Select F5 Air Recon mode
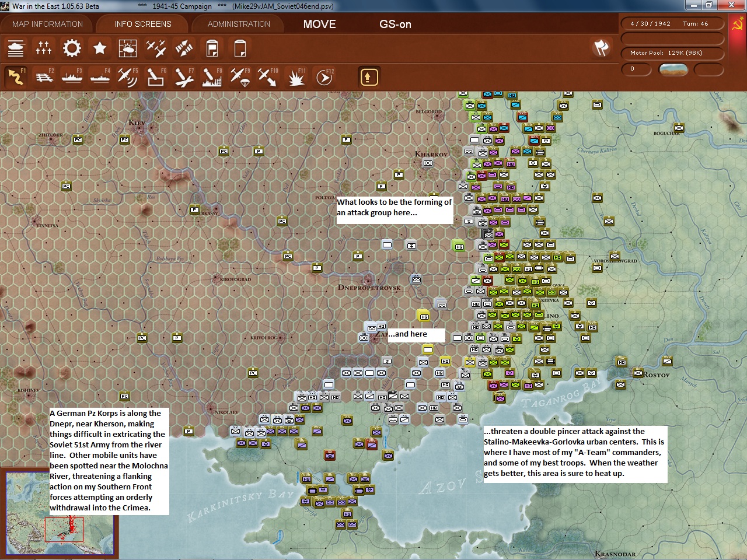Image resolution: width=747 pixels, height=560 pixels. tap(128, 77)
